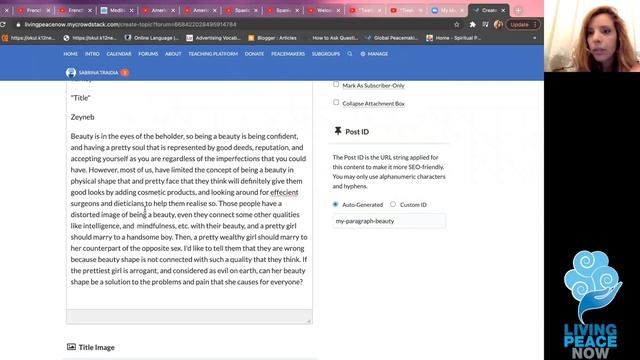640x360 pixels.
Task: Switch to the Medit... browser tab
Action: 117,10
